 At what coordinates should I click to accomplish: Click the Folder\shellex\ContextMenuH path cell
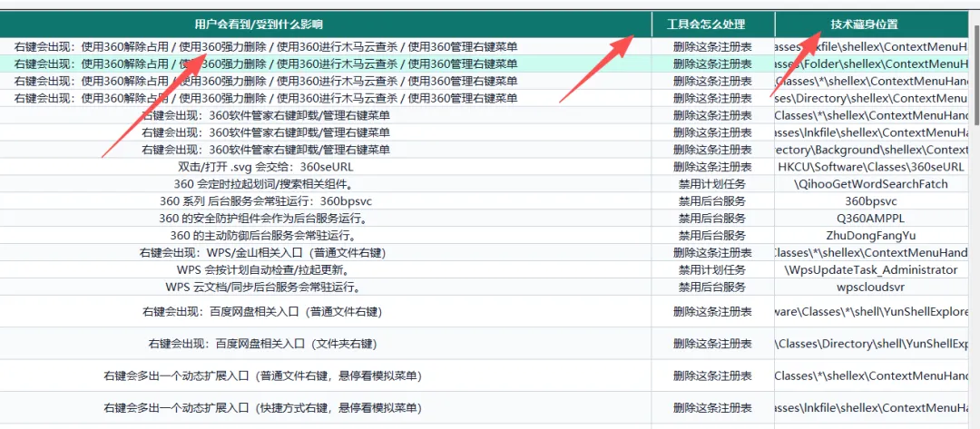pos(872,63)
